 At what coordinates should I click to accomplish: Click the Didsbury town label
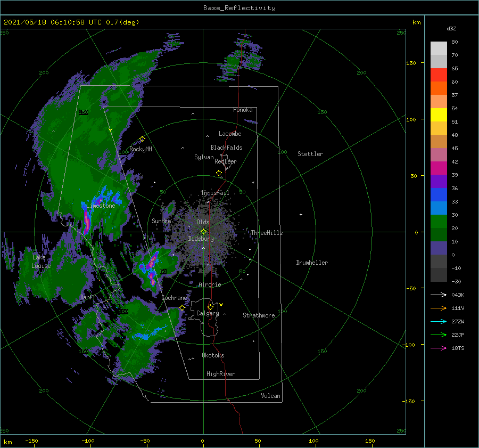(201, 239)
